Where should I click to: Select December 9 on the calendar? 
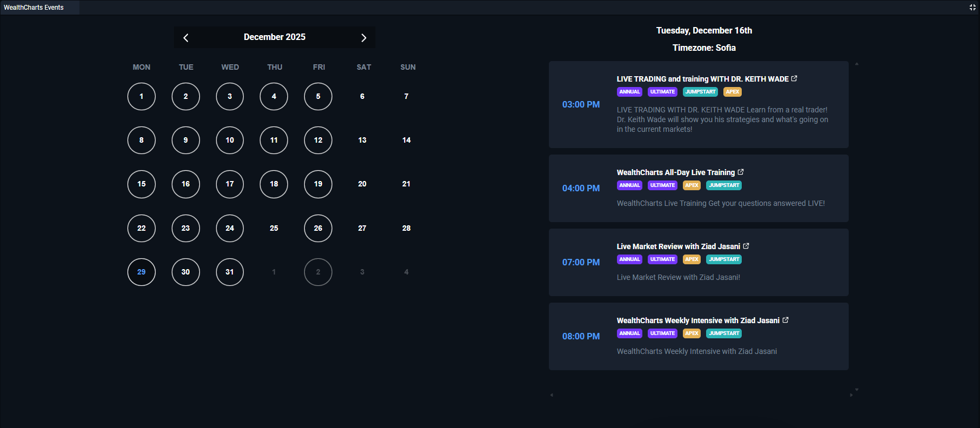[186, 140]
